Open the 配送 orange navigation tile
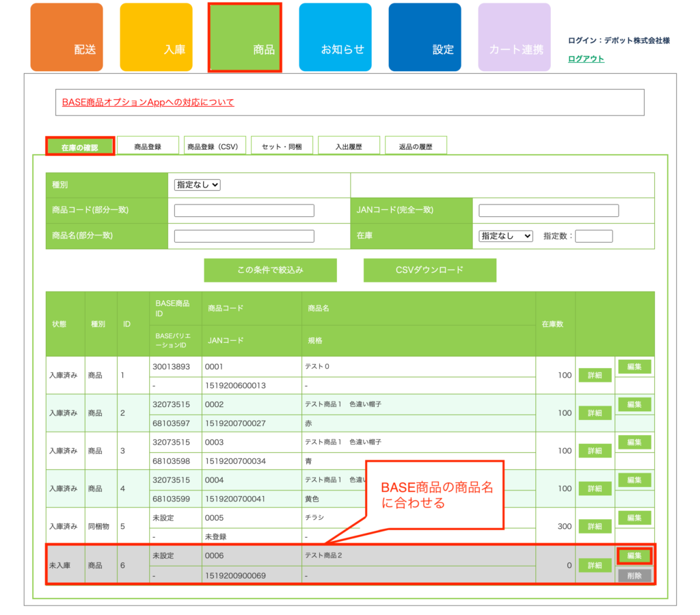Viewport: 700px width, 615px height. [x=66, y=38]
